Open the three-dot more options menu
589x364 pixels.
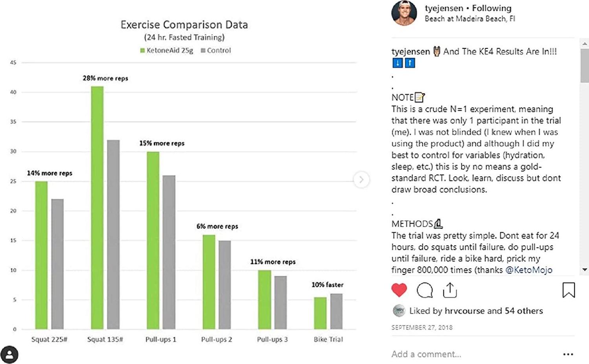click(568, 354)
